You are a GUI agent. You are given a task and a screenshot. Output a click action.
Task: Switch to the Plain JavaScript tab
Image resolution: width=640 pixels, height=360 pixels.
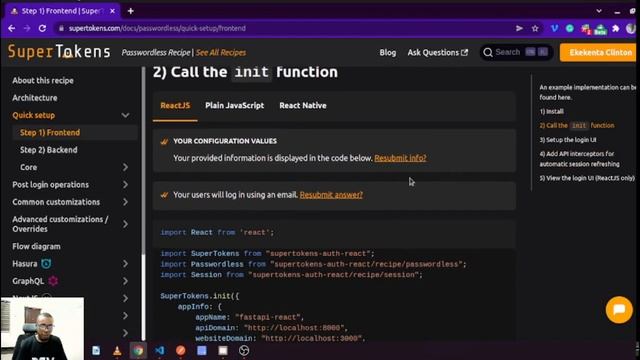[x=235, y=106]
